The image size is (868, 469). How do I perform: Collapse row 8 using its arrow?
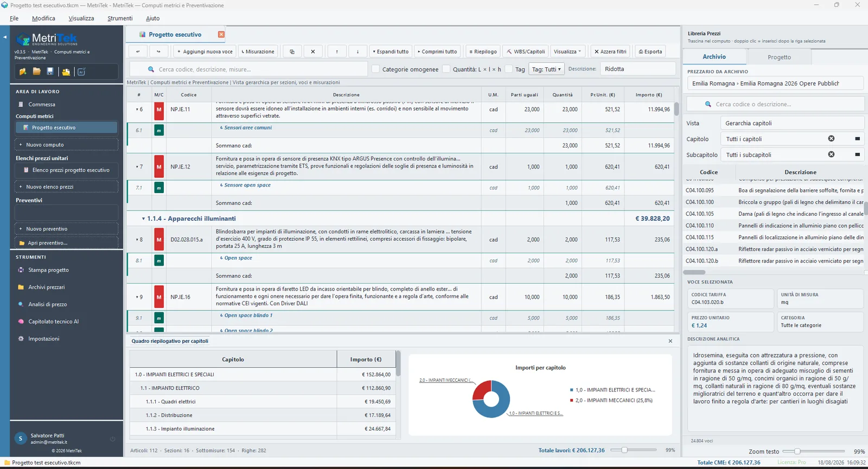pos(137,239)
